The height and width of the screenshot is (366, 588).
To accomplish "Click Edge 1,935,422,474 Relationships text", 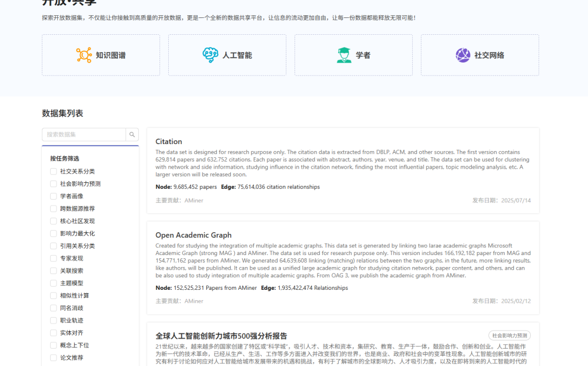I will click(x=304, y=288).
